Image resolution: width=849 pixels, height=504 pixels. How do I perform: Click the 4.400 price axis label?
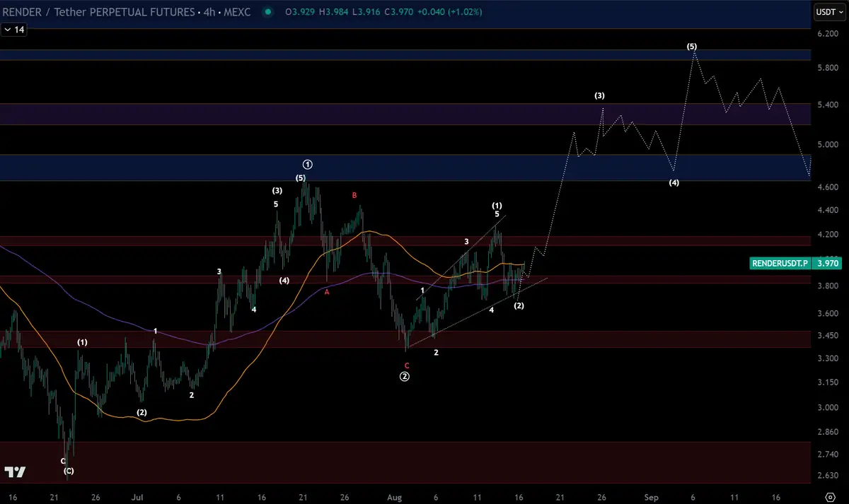[828, 211]
